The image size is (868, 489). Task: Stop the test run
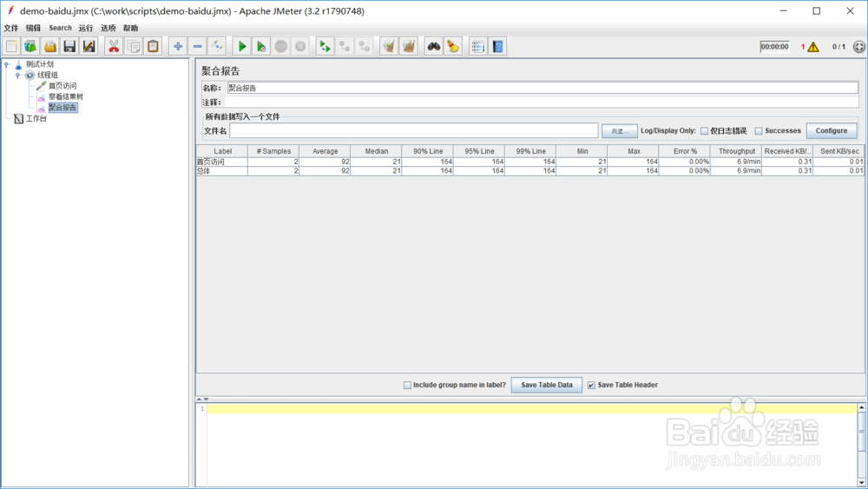click(280, 47)
